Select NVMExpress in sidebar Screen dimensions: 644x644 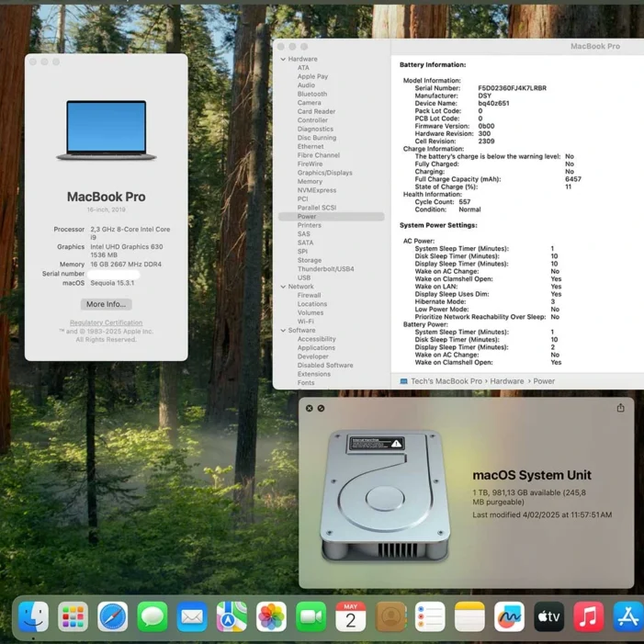click(317, 190)
